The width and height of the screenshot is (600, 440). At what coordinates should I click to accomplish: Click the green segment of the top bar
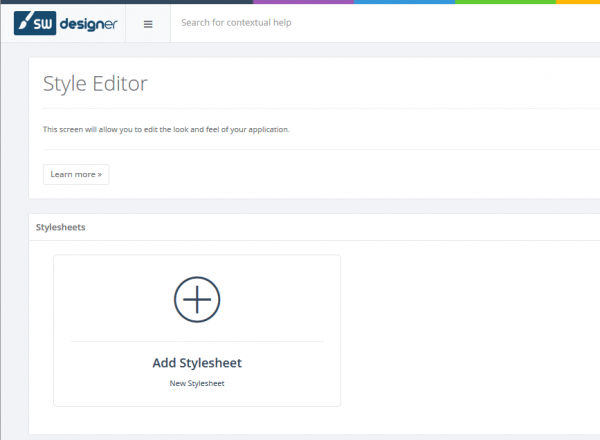(505, 2)
